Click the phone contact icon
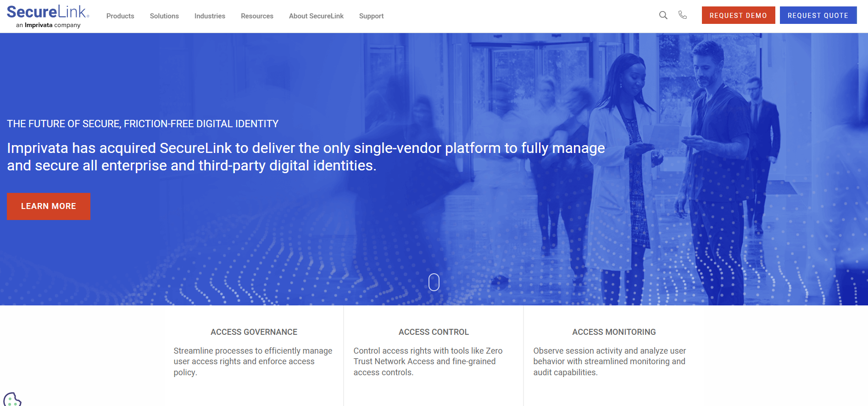The image size is (868, 406). point(683,15)
